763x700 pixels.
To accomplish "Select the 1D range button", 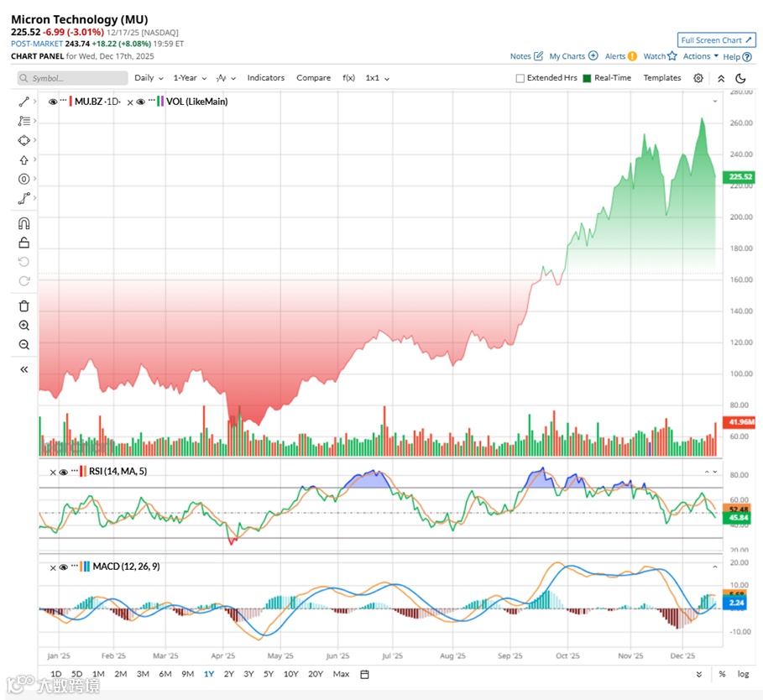I will click(56, 674).
